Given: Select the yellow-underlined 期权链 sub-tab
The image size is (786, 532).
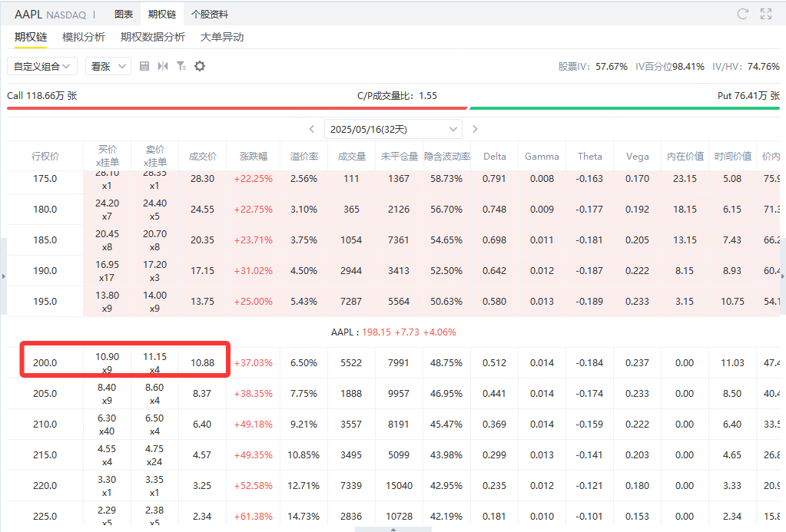Looking at the screenshot, I should pos(31,37).
